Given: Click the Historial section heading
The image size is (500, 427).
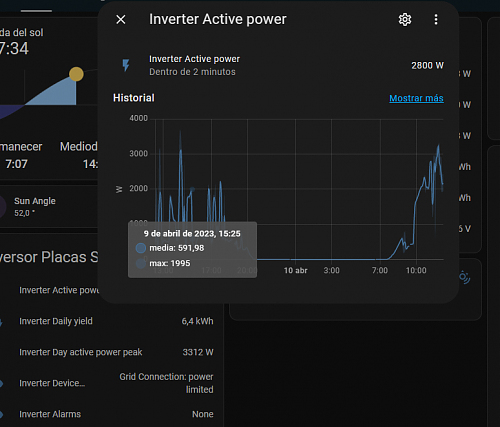Looking at the screenshot, I should (x=134, y=98).
